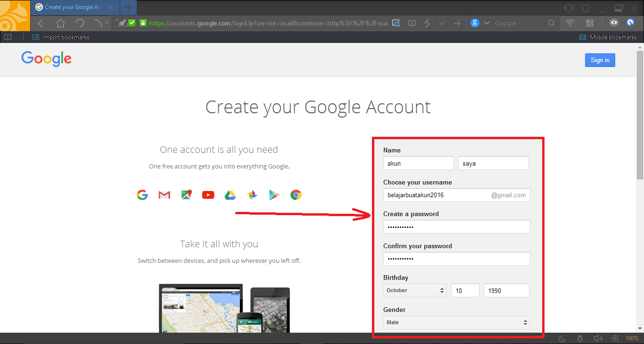Open the birthday month dropdown showing October
The width and height of the screenshot is (644, 344).
415,290
